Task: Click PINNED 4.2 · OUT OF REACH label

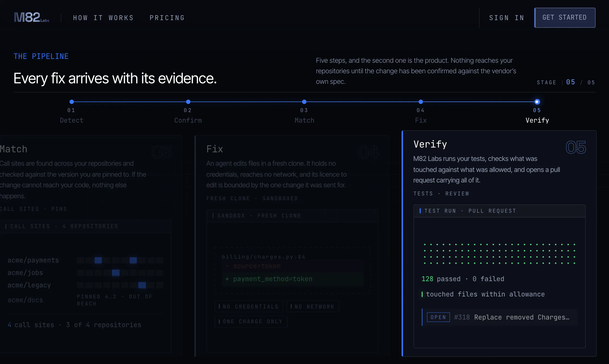Action: click(115, 300)
